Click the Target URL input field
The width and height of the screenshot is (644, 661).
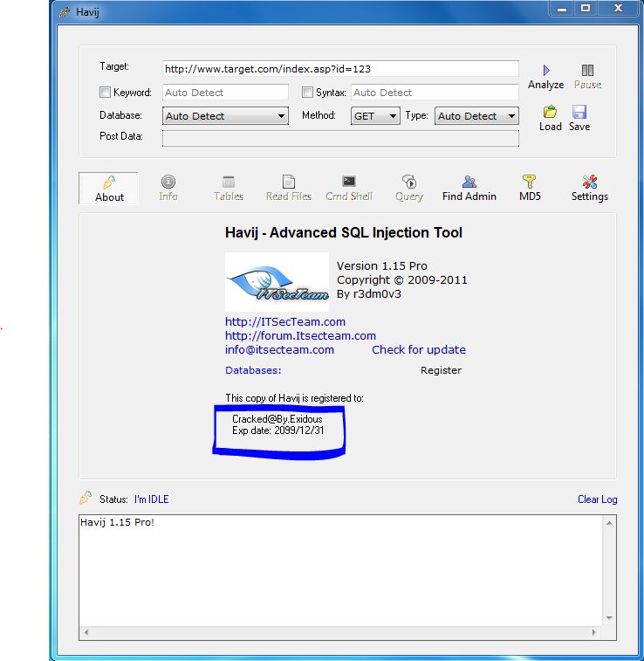340,69
